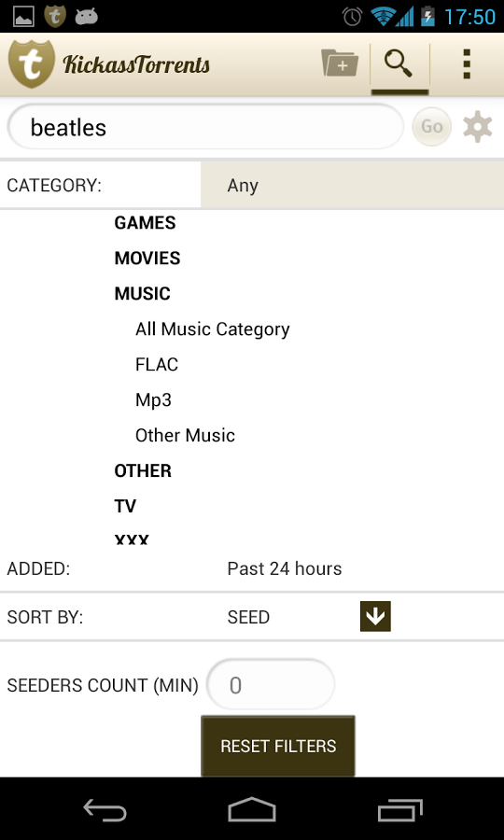Click the RESET FILTERS button
The image size is (504, 840).
[278, 747]
